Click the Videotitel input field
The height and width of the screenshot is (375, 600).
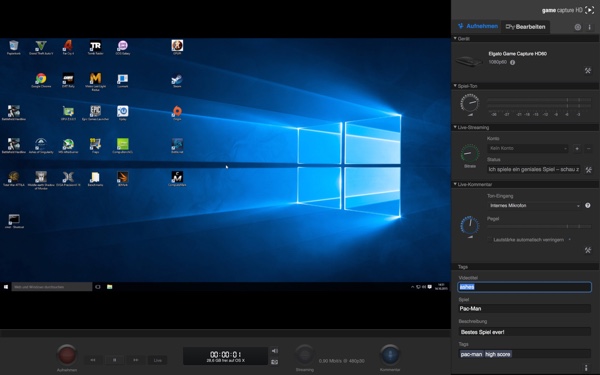525,287
